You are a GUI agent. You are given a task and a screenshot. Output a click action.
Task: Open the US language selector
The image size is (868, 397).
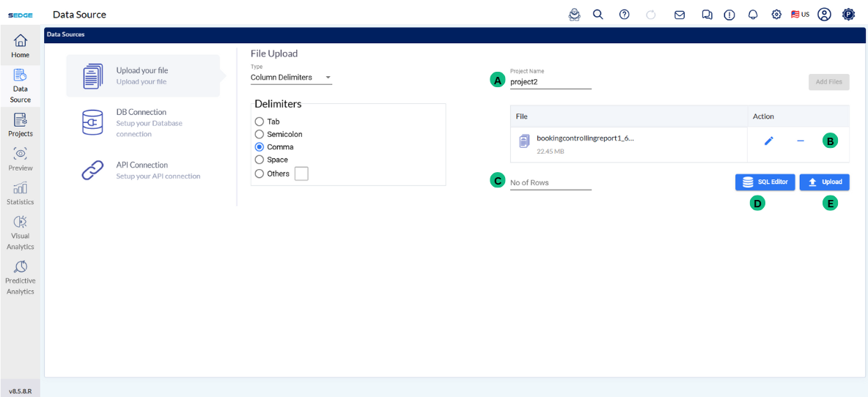pos(800,15)
